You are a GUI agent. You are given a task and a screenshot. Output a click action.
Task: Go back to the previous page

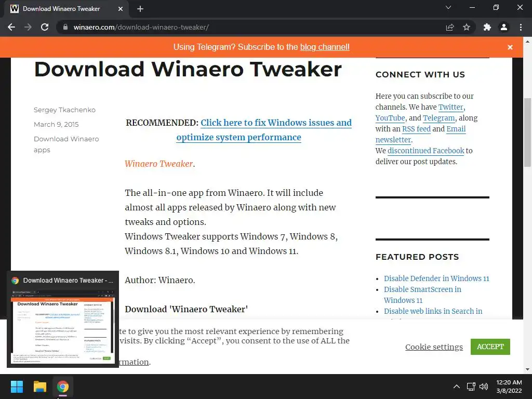(11, 27)
